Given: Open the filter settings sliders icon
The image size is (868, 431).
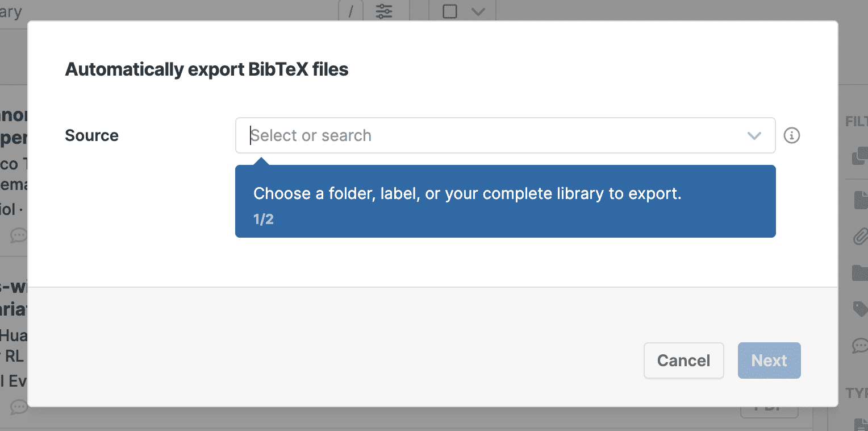Looking at the screenshot, I should (x=384, y=11).
